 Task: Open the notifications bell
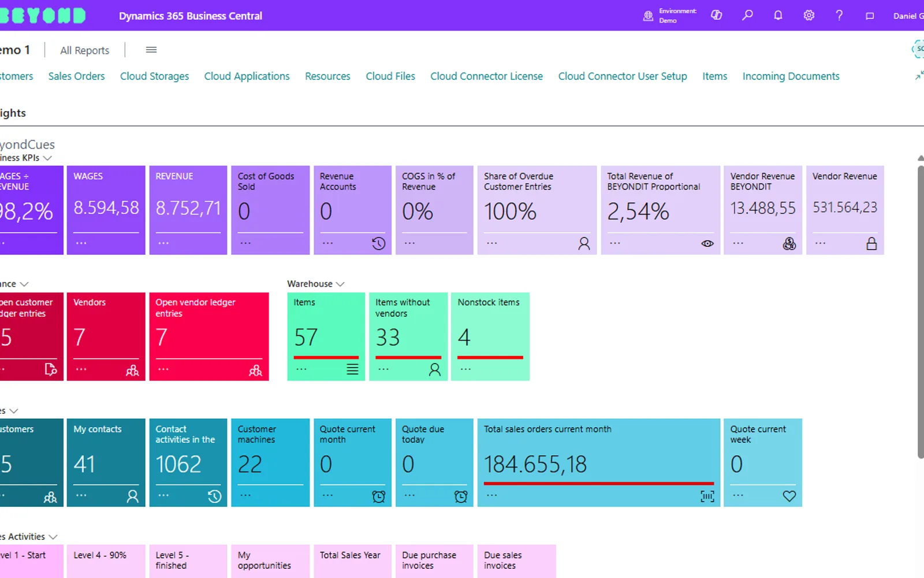778,16
